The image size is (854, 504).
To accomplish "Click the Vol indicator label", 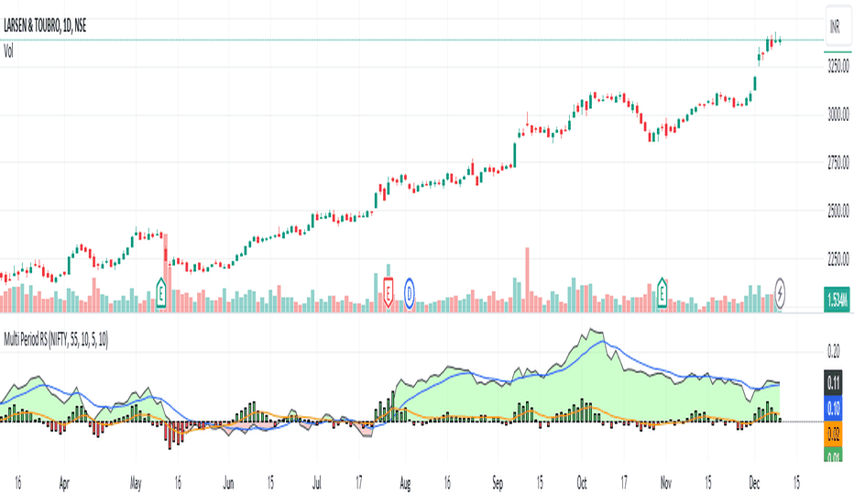I will (8, 51).
